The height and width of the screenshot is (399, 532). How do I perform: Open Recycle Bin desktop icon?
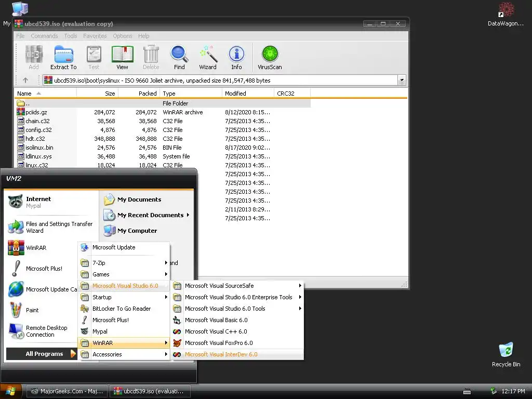tap(506, 354)
